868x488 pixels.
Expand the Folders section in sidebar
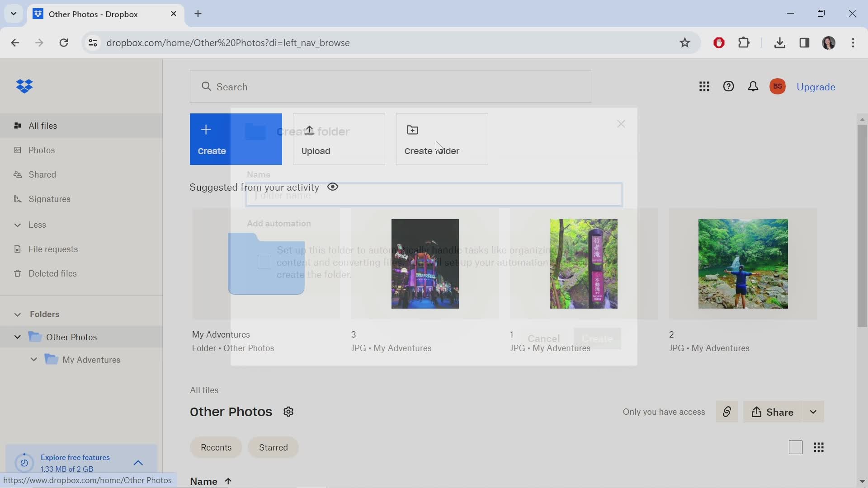(x=16, y=314)
